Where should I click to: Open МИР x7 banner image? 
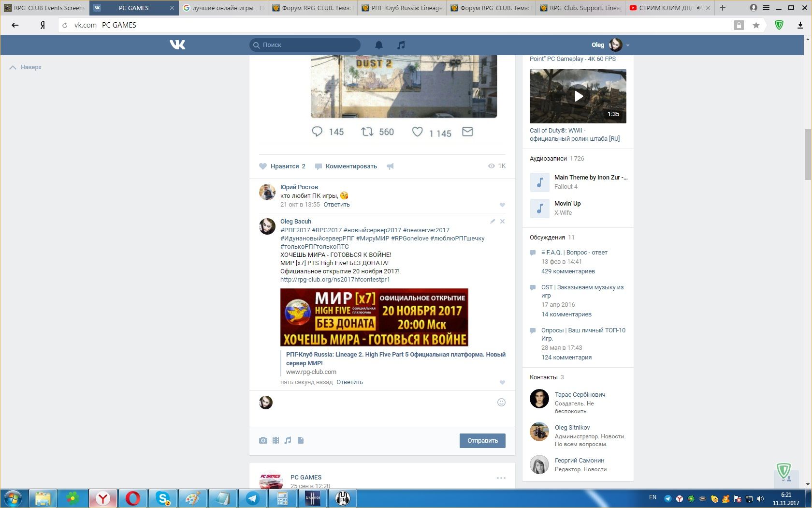[374, 317]
